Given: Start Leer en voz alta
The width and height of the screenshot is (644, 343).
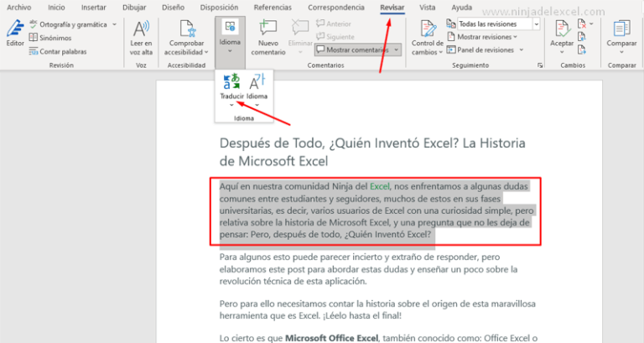Looking at the screenshot, I should pos(141,38).
